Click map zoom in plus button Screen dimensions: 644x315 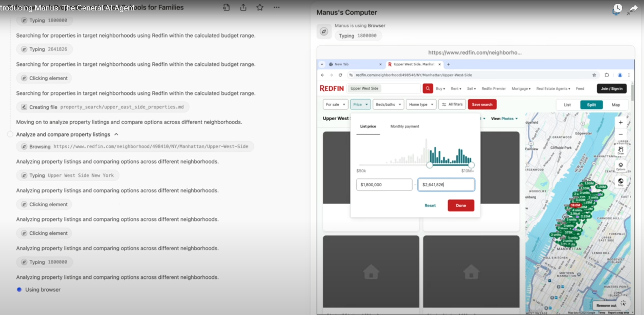(x=620, y=122)
